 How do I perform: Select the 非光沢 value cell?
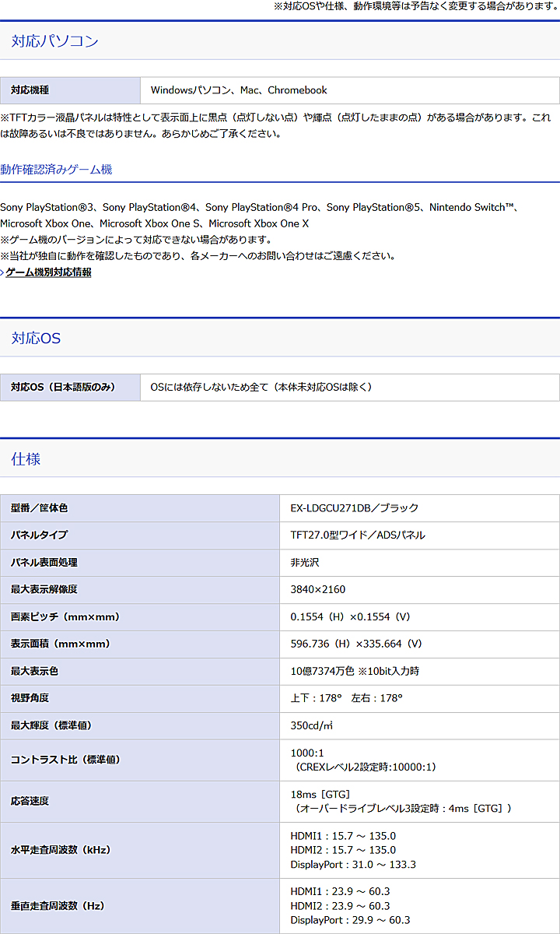tap(419, 563)
